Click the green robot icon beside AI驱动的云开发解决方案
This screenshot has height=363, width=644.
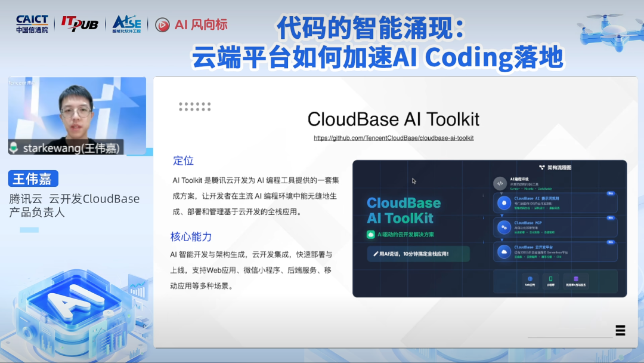pyautogui.click(x=370, y=234)
